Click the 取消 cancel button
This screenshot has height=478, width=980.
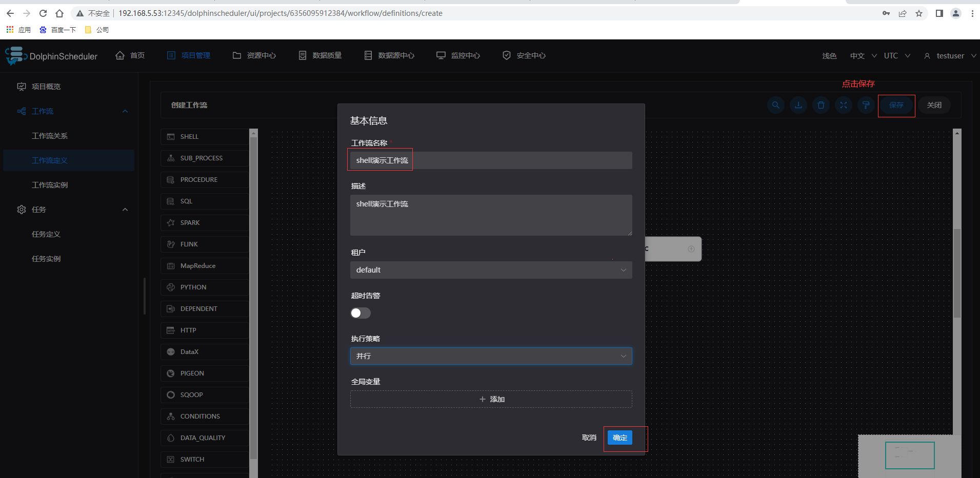pyautogui.click(x=589, y=438)
